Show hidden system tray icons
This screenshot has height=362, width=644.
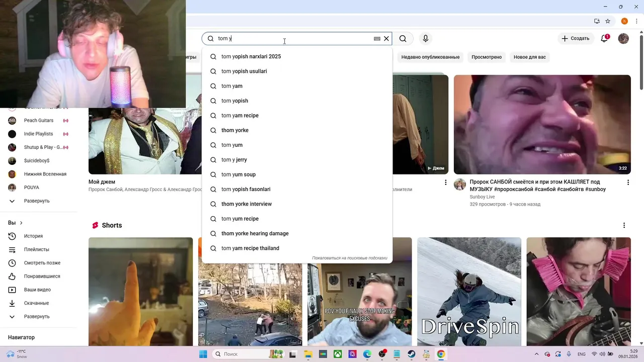(536, 354)
